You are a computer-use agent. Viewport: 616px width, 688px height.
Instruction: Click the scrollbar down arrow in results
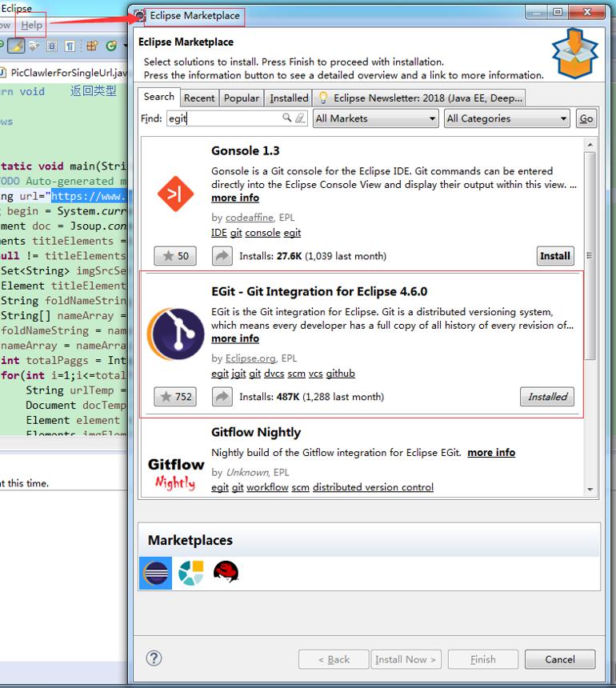pos(590,490)
